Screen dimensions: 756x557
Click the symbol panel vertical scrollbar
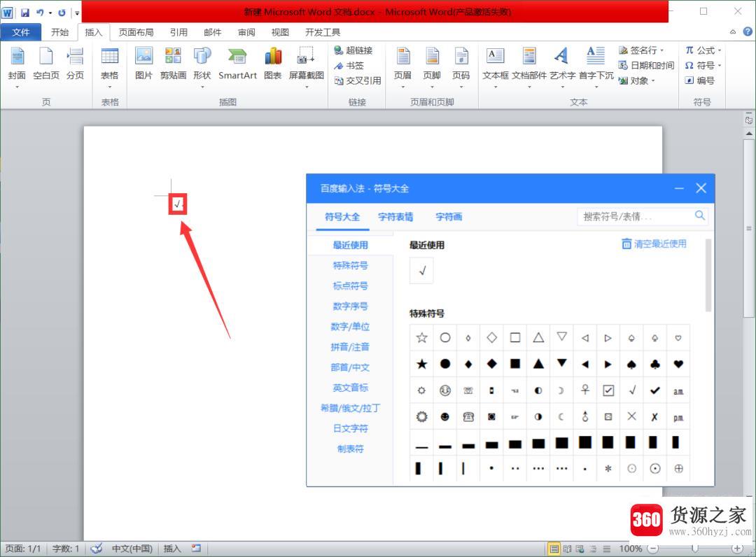click(x=708, y=276)
